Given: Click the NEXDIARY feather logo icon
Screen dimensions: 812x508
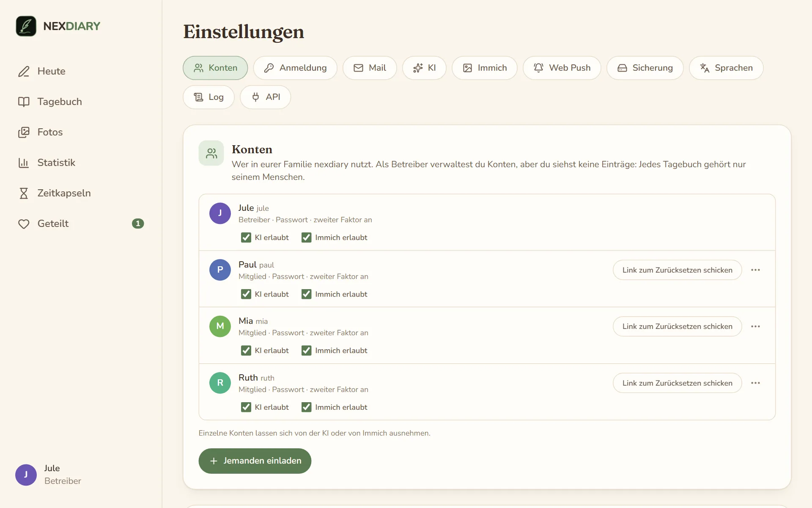Looking at the screenshot, I should [26, 26].
